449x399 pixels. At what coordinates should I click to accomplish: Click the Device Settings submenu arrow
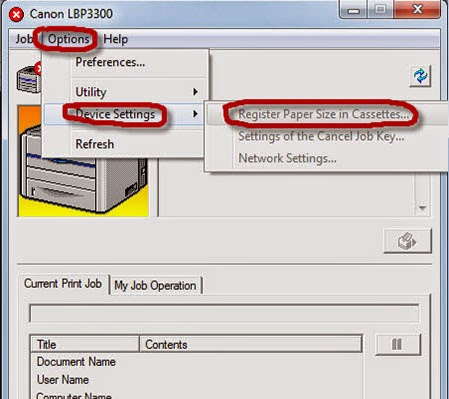(196, 114)
